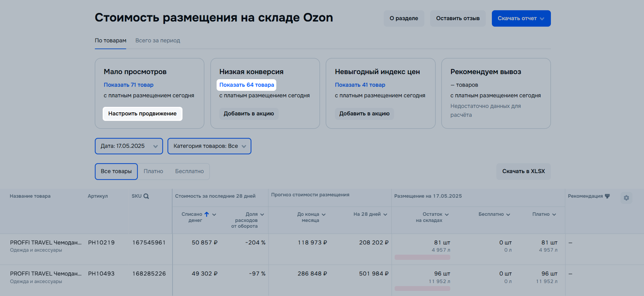Click the 208 202 ₽ 28-day forecast
Image resolution: width=644 pixels, height=296 pixels.
[x=374, y=243]
